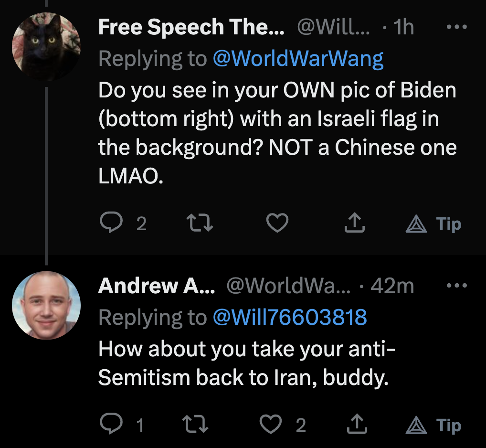This screenshot has height=448, width=486.
Task: Reply to Andrew's tweet
Action: [x=110, y=425]
